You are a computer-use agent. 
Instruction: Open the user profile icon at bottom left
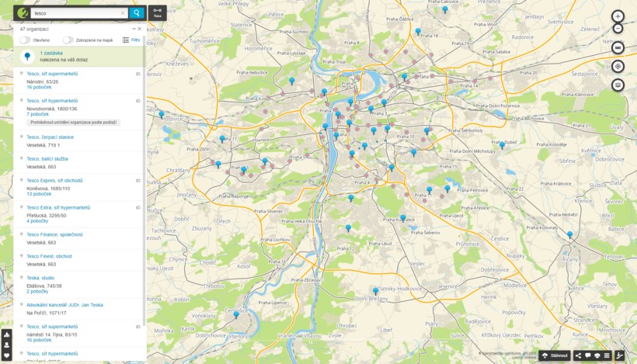click(x=6, y=345)
